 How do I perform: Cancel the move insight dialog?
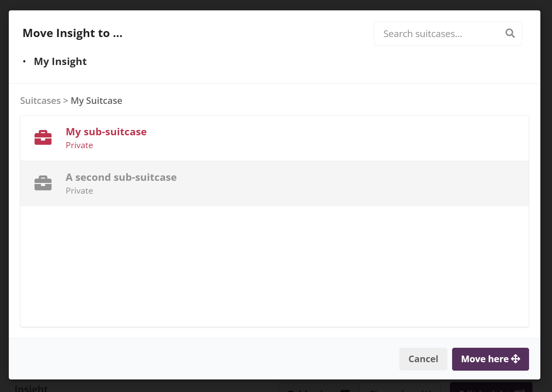pyautogui.click(x=423, y=359)
